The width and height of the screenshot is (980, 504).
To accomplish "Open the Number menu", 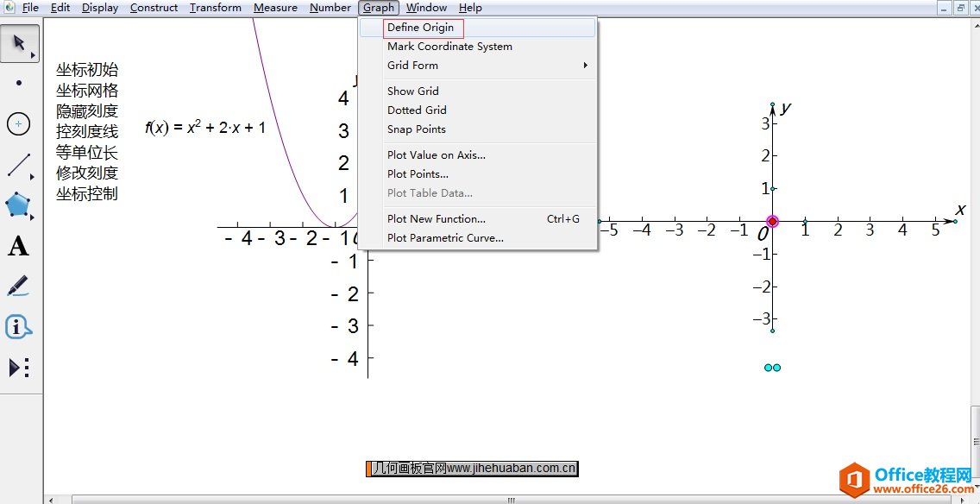I will coord(330,8).
